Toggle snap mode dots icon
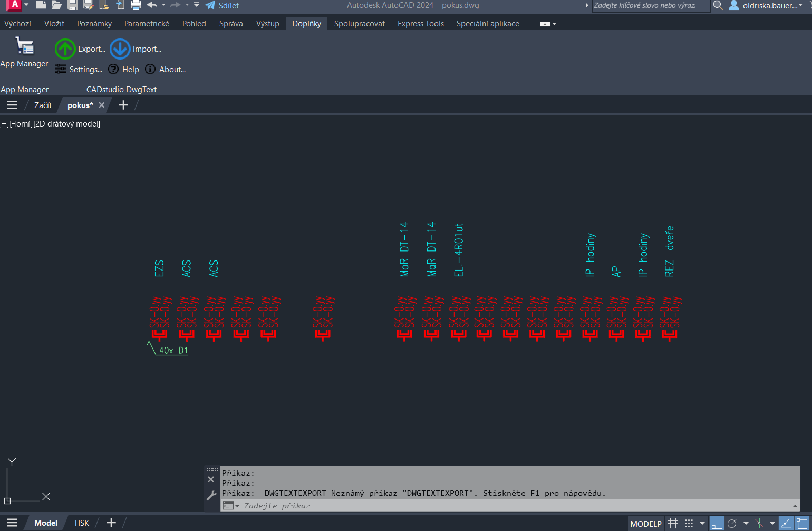This screenshot has height=531, width=812. pyautogui.click(x=689, y=523)
